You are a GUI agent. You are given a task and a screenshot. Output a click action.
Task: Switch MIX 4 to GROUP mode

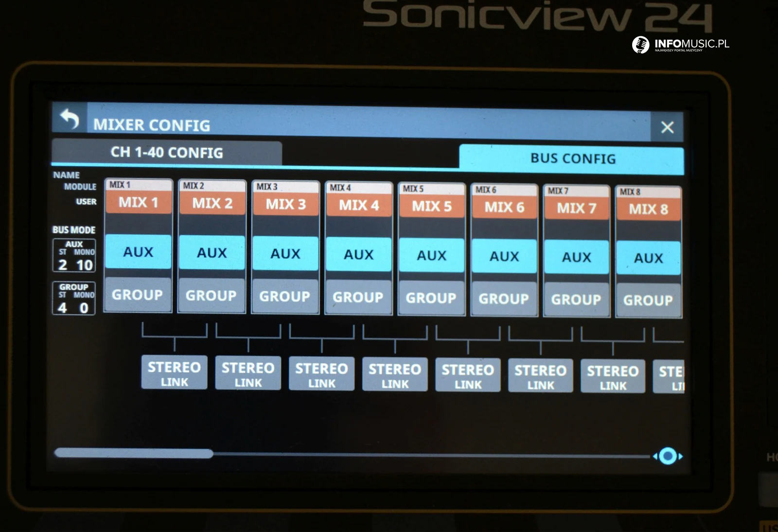358,298
